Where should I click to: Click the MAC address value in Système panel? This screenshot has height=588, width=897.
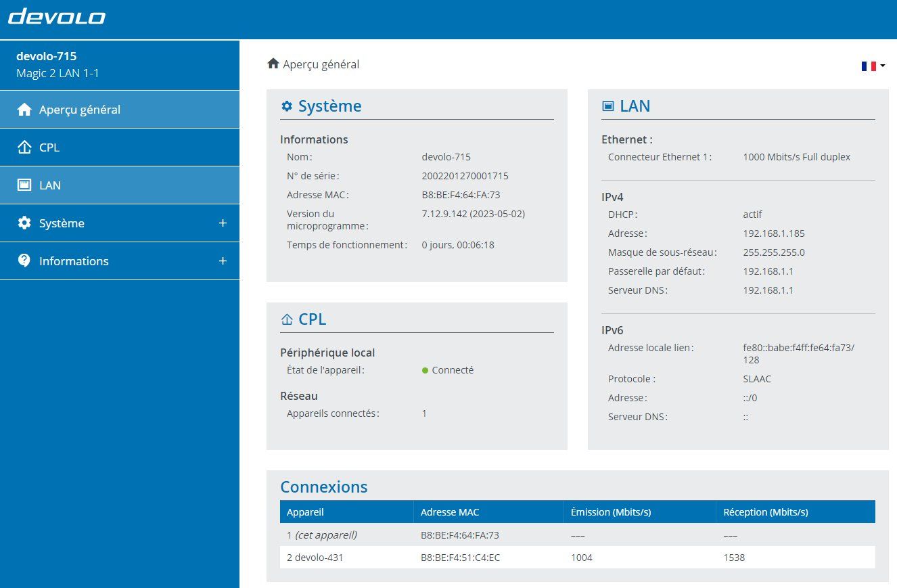[x=461, y=195]
